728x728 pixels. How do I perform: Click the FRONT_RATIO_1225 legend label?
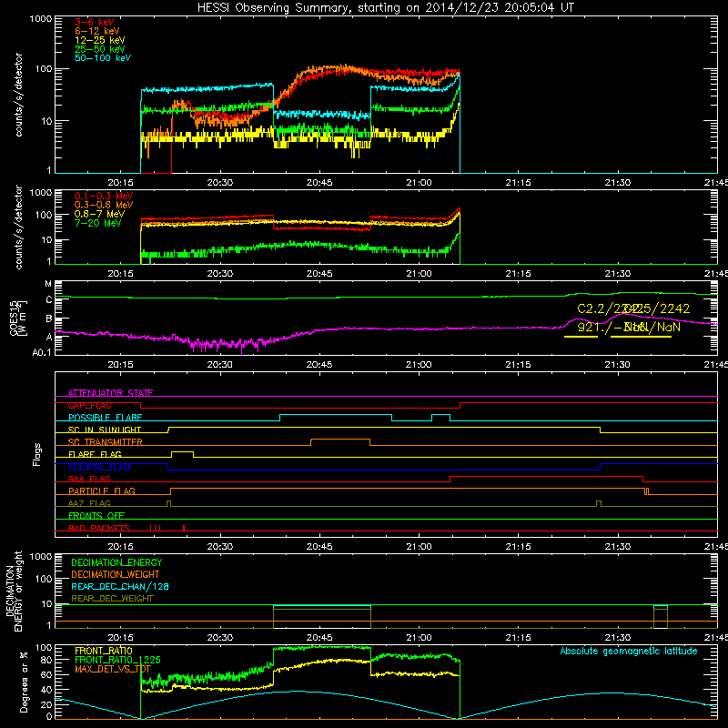tap(117, 660)
